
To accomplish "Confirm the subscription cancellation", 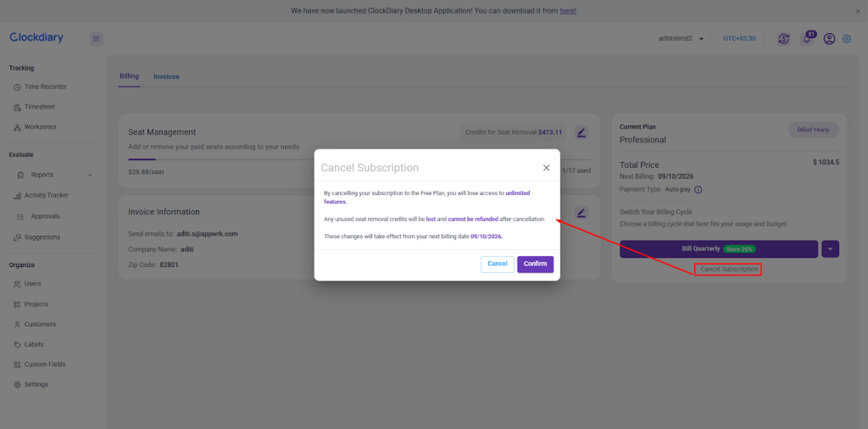I will (535, 264).
